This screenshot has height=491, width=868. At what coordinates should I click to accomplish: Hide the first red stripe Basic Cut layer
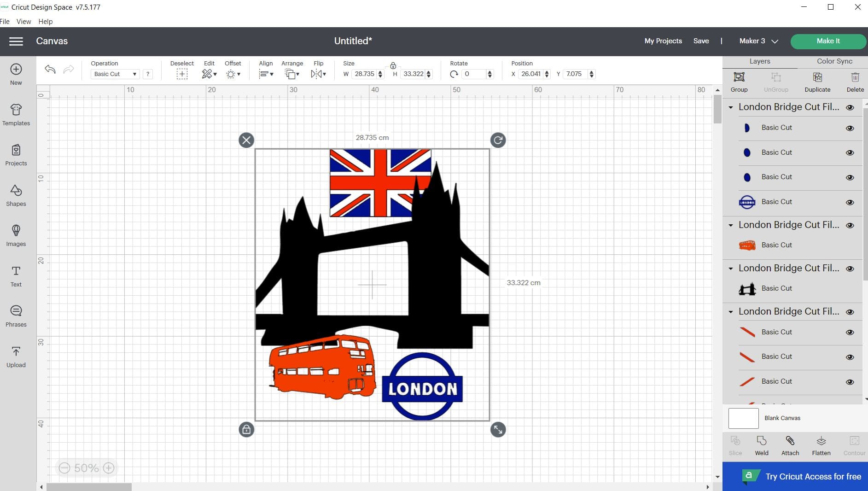[850, 332]
